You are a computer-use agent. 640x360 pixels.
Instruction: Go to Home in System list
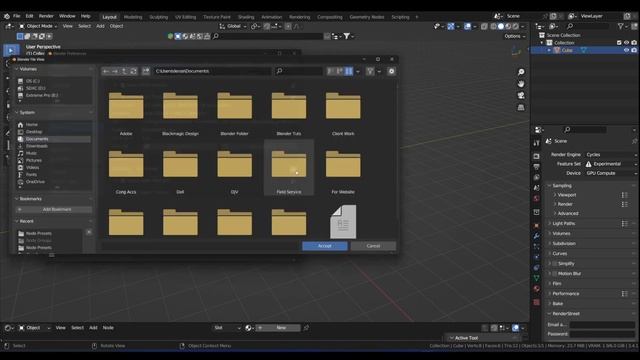point(32,124)
